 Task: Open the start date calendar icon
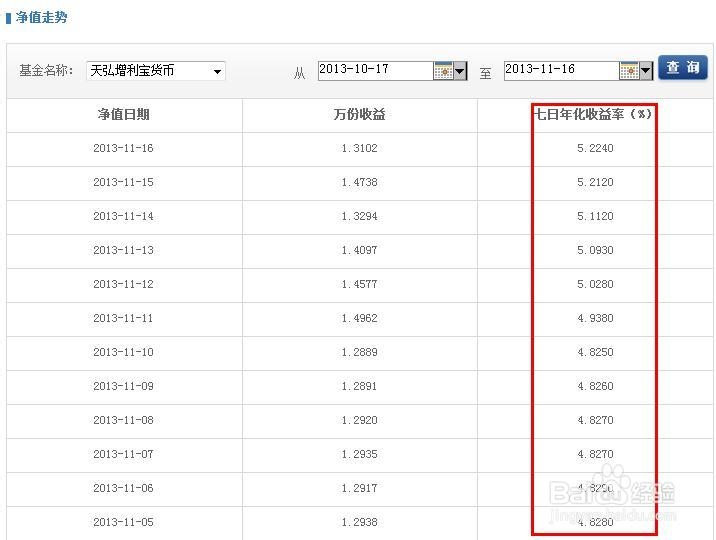tap(443, 71)
